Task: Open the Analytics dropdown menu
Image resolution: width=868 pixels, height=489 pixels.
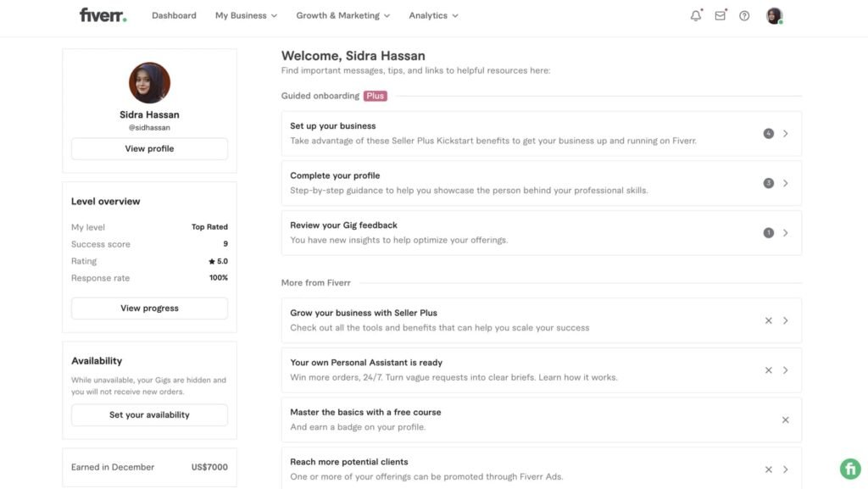Action: (x=433, y=15)
